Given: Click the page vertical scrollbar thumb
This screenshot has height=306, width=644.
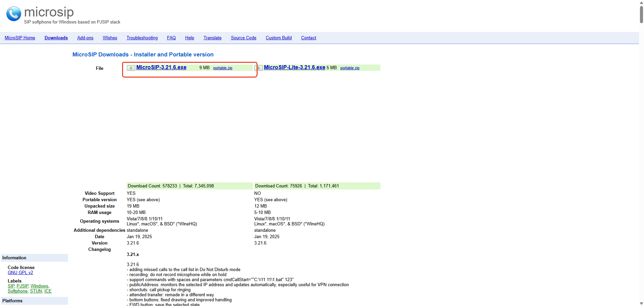Looking at the screenshot, I should [x=641, y=14].
